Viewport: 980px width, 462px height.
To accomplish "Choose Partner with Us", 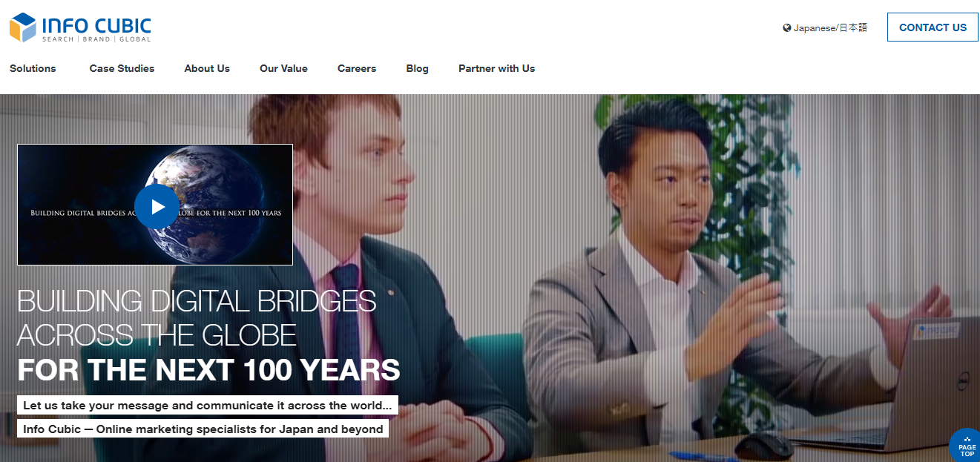I will coord(496,68).
